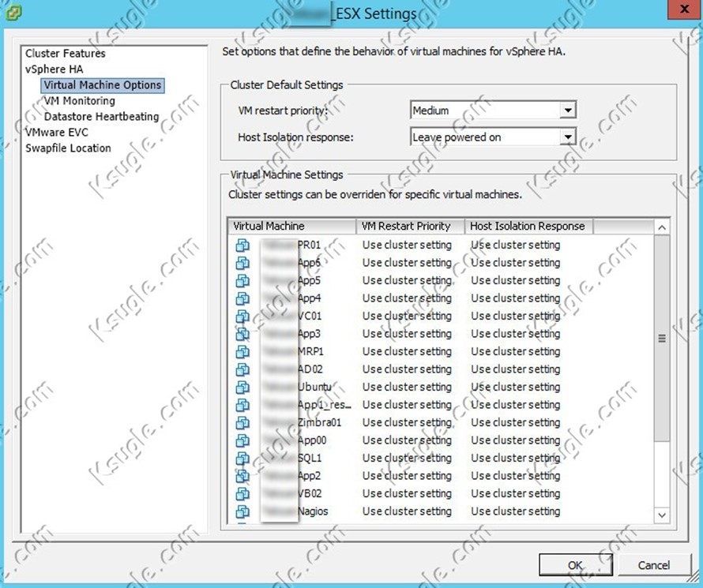Click Zimbra01 host isolation response cell
This screenshot has height=588, width=703.
coord(516,423)
